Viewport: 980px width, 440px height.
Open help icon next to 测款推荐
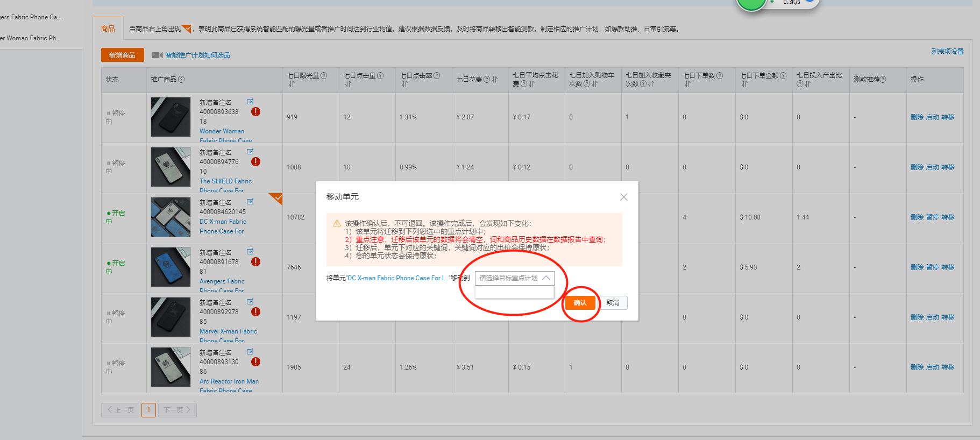click(x=883, y=80)
